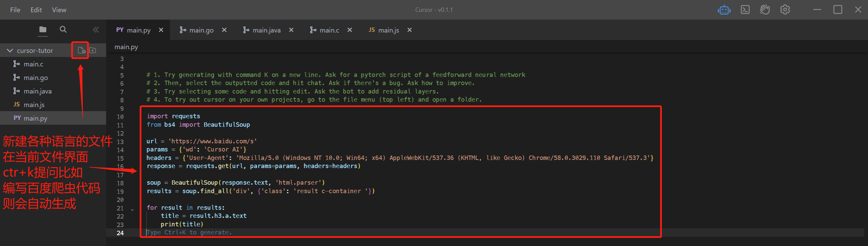Viewport: 868px width, 246px height.
Task: Close the main.go tab
Action: 224,30
